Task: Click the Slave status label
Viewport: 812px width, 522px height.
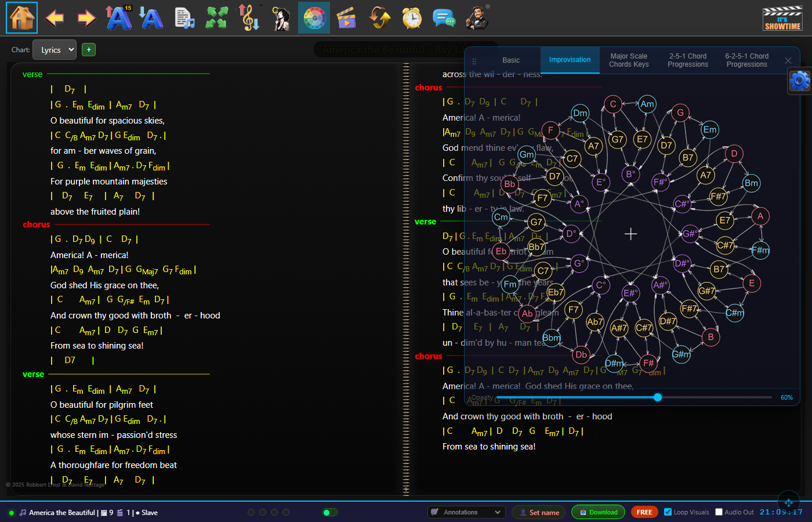Action: (150, 513)
